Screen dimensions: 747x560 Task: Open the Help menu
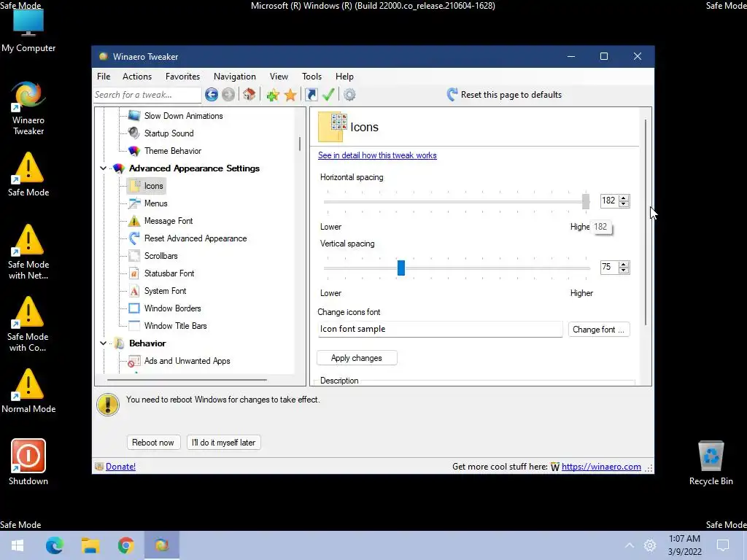point(344,76)
